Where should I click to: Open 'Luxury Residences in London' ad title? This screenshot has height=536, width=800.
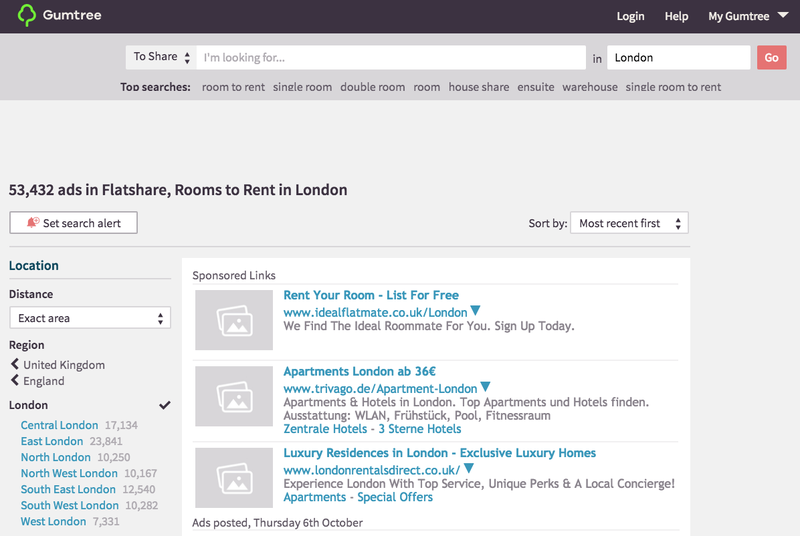pos(439,453)
